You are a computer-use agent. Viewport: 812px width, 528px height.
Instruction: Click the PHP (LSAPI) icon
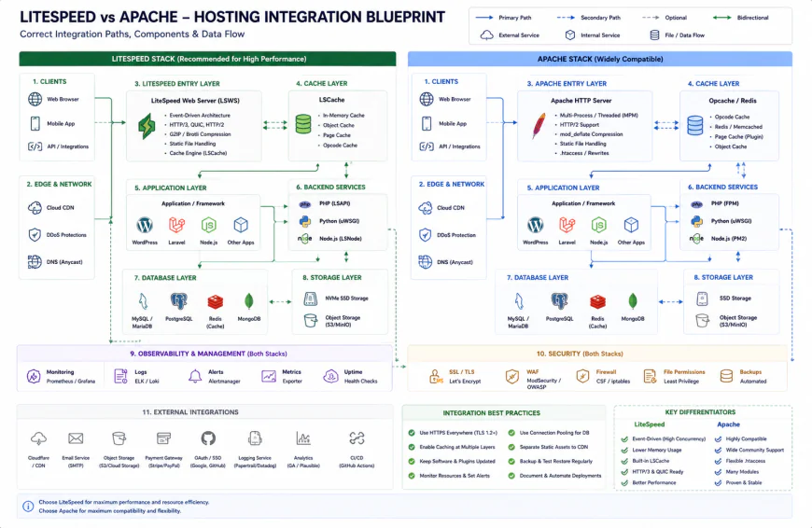[305, 204]
